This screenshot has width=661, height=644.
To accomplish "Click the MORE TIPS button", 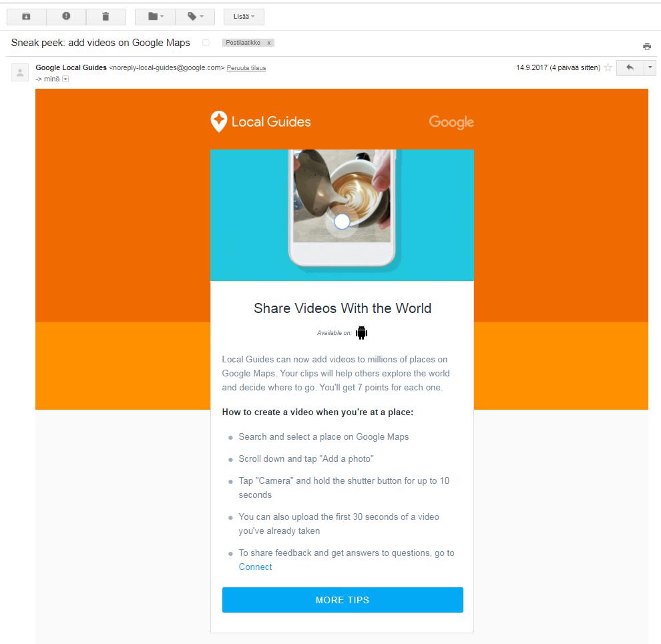I will (343, 600).
